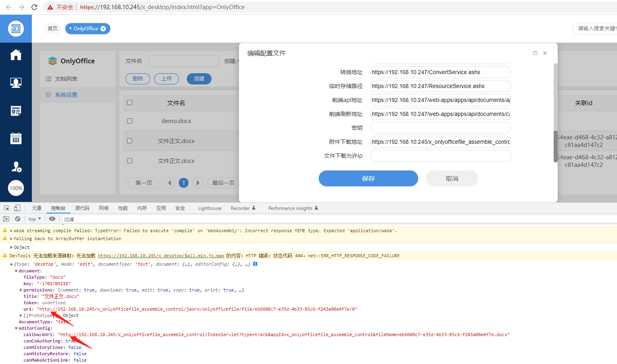The width and height of the screenshot is (617, 364).
Task: Open the 性能 DevTools tab
Action: point(123,208)
